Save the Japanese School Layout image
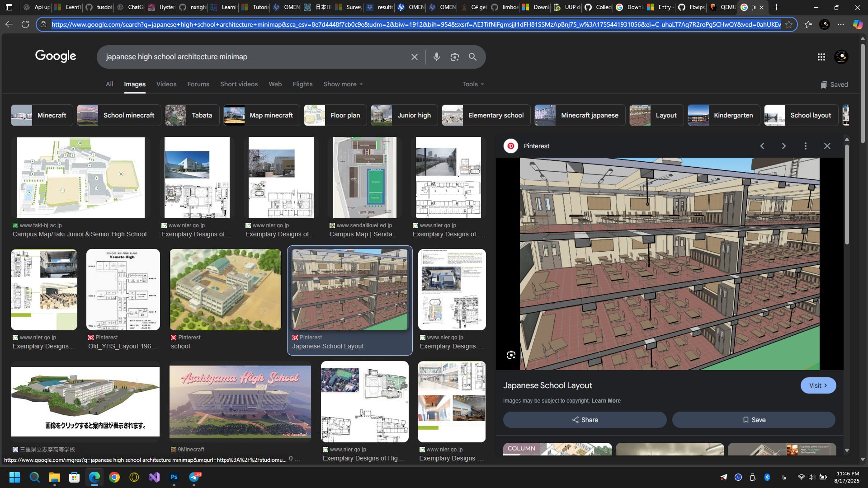This screenshot has width=868, height=488. pyautogui.click(x=753, y=420)
